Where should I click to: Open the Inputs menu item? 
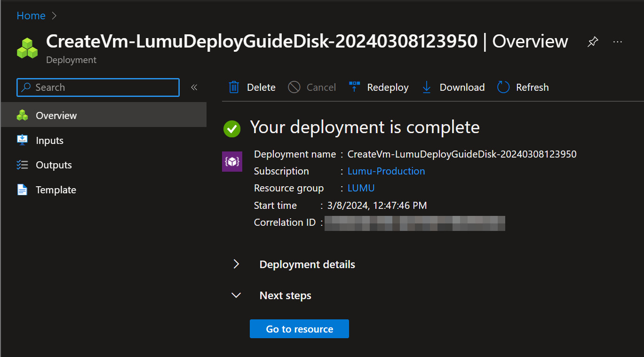[x=49, y=140]
